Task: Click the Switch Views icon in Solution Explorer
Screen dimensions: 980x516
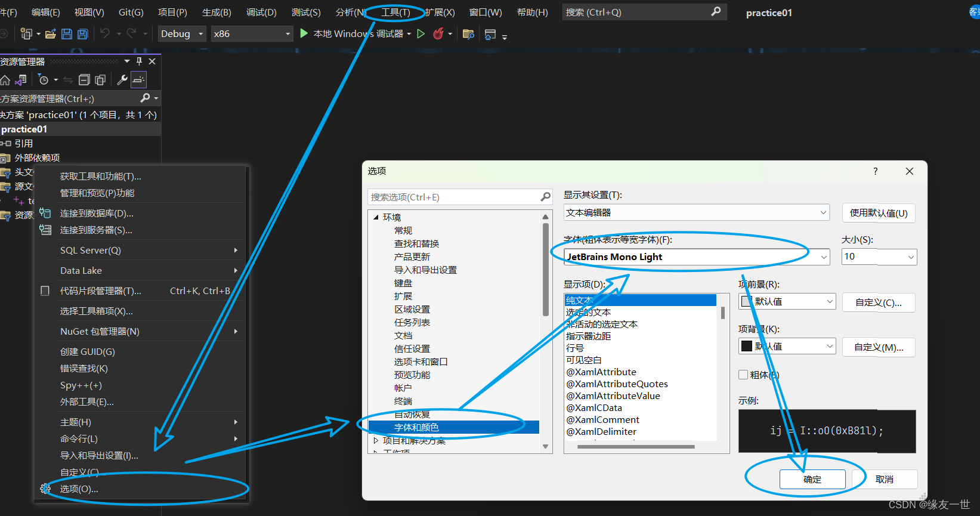Action: pyautogui.click(x=21, y=80)
